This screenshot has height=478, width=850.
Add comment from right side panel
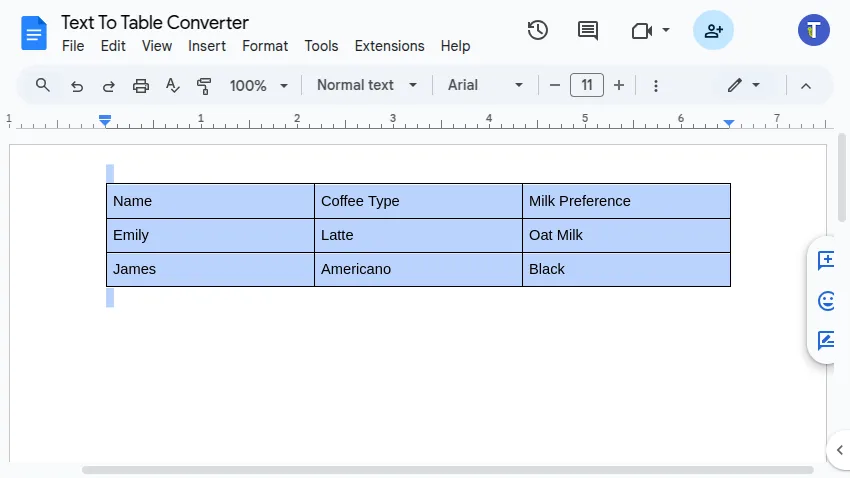(x=827, y=261)
